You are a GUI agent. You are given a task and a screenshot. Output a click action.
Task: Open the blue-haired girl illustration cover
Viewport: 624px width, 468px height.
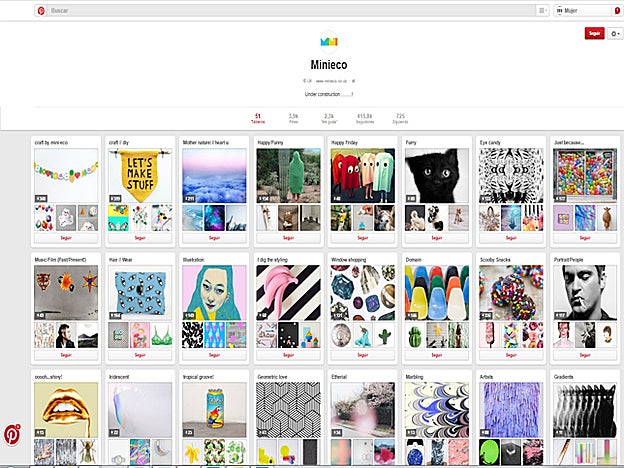point(214,293)
